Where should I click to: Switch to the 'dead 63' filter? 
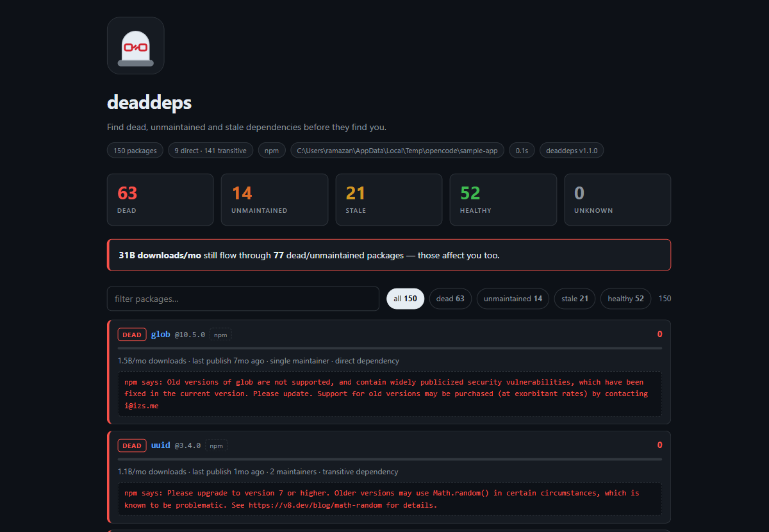(x=451, y=299)
